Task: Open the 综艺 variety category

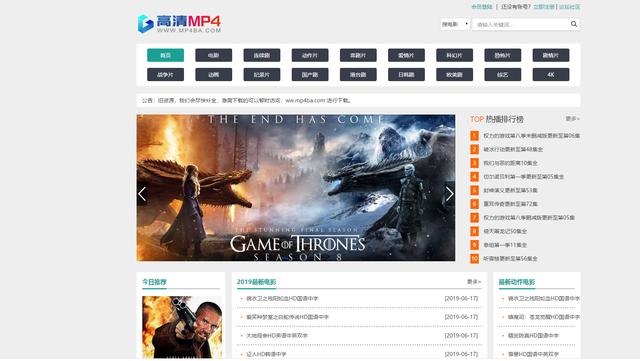Action: (x=502, y=75)
